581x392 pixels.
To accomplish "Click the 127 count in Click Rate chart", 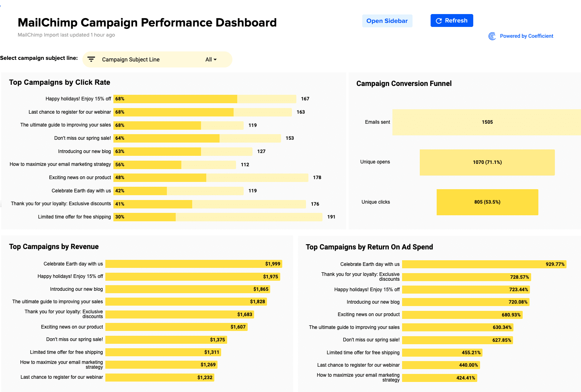I will click(261, 151).
